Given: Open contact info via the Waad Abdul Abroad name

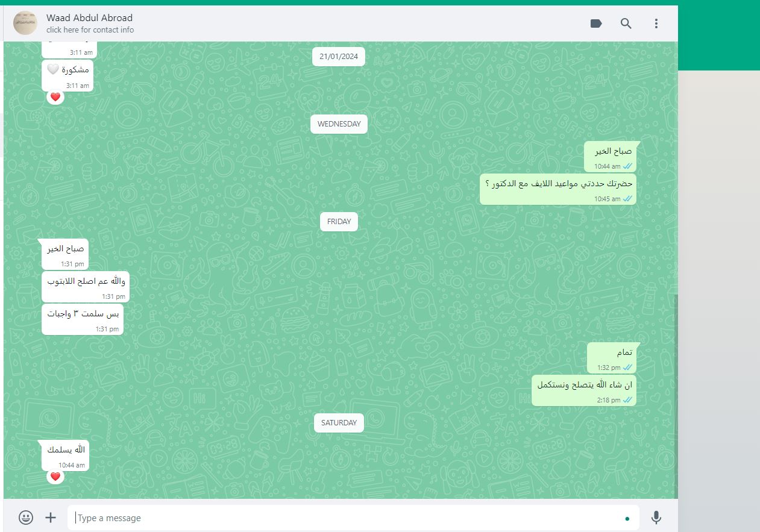Looking at the screenshot, I should coord(89,18).
